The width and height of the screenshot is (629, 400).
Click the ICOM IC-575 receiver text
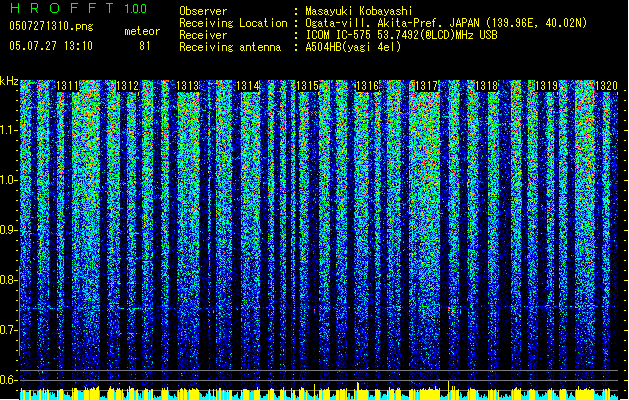click(x=401, y=35)
